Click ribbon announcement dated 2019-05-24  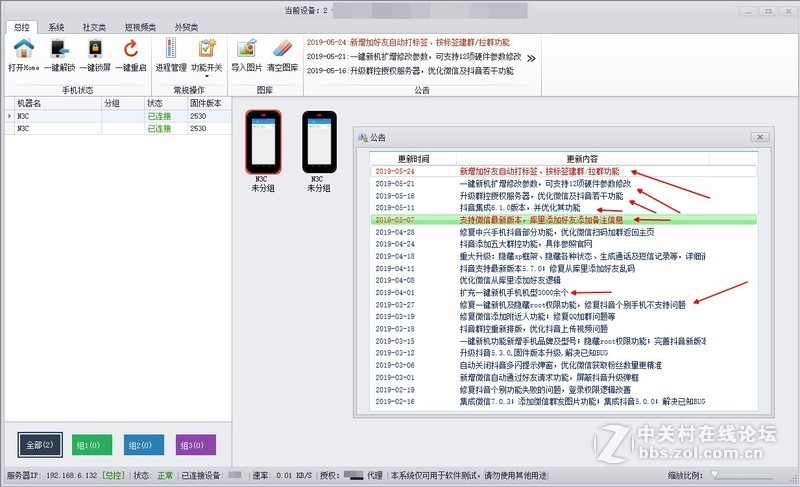tap(408, 42)
